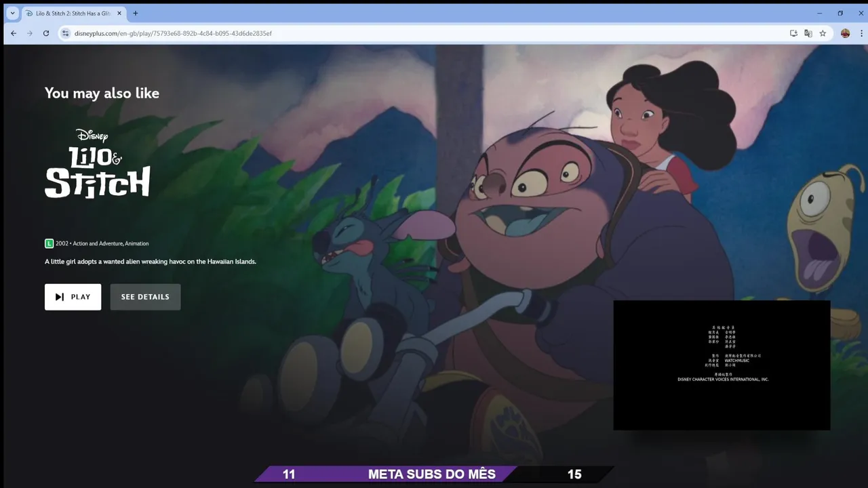View site information icon in address bar

pyautogui.click(x=66, y=33)
